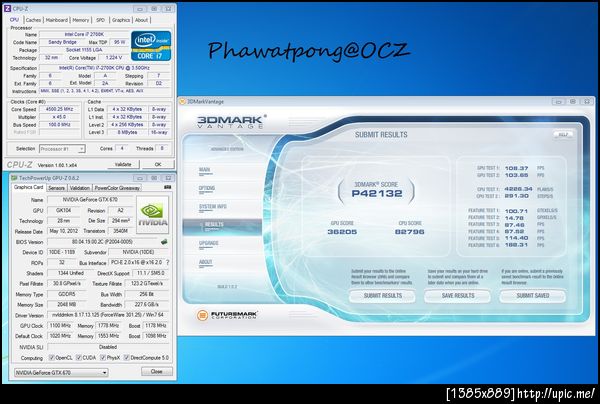Switch to CPU-Z SPD tab
600x404 pixels.
click(100, 20)
